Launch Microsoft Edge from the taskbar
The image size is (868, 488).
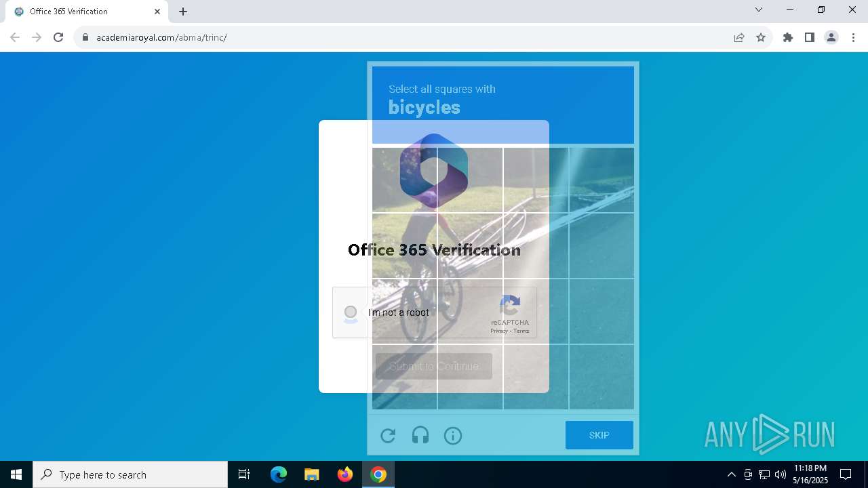279,474
